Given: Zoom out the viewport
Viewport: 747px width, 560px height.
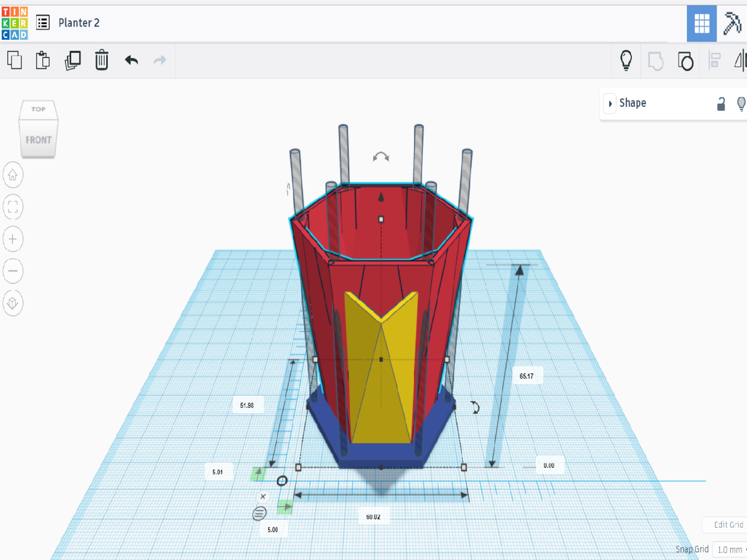Looking at the screenshot, I should point(13,271).
